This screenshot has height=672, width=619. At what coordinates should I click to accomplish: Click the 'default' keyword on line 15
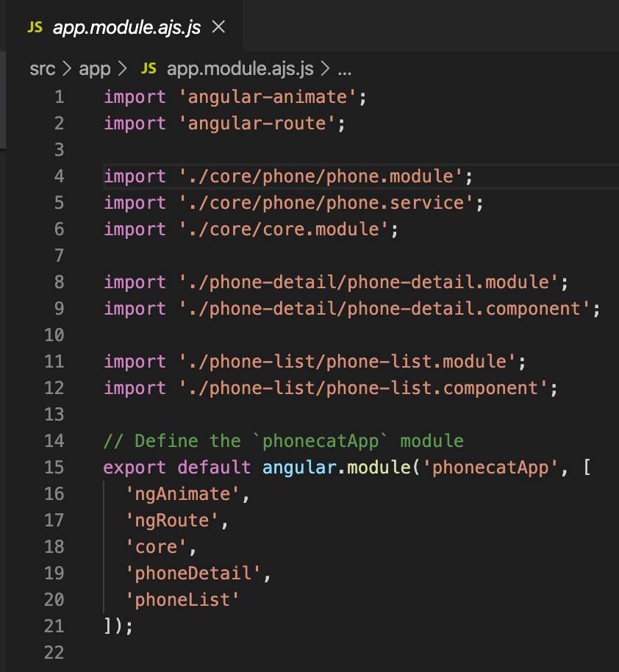pyautogui.click(x=214, y=467)
